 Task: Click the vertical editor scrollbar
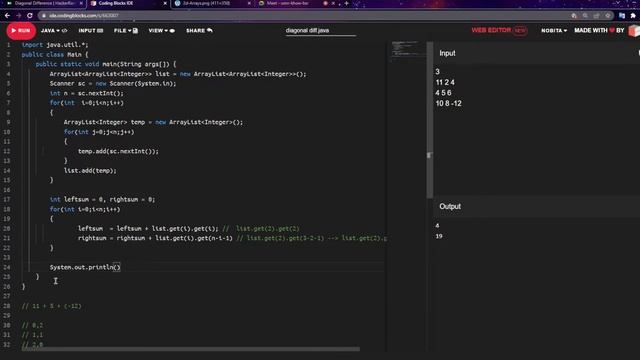coord(429,120)
